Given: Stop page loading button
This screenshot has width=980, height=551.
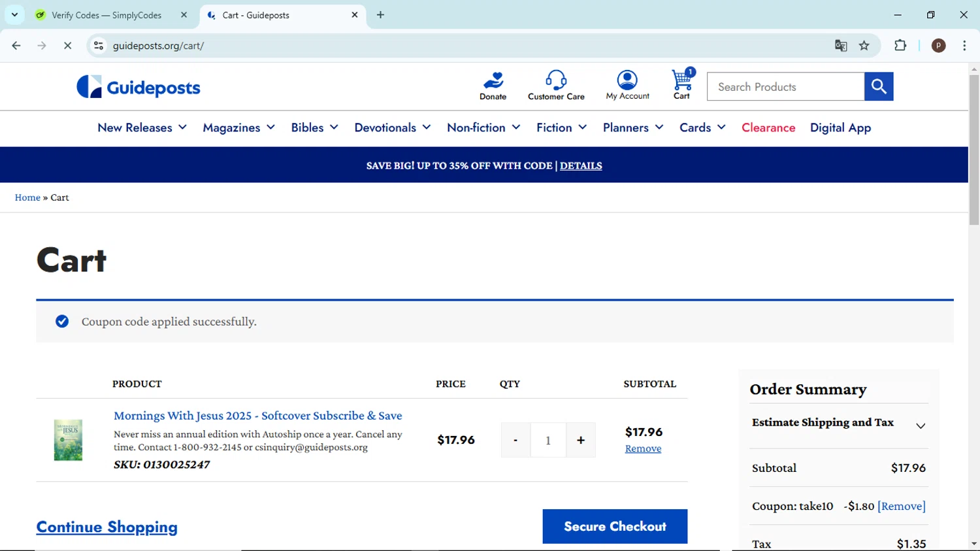Looking at the screenshot, I should [67, 46].
